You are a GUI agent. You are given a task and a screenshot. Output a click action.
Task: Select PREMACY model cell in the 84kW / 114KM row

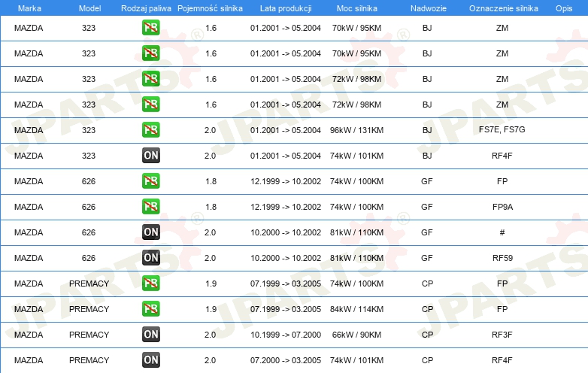[x=89, y=309]
